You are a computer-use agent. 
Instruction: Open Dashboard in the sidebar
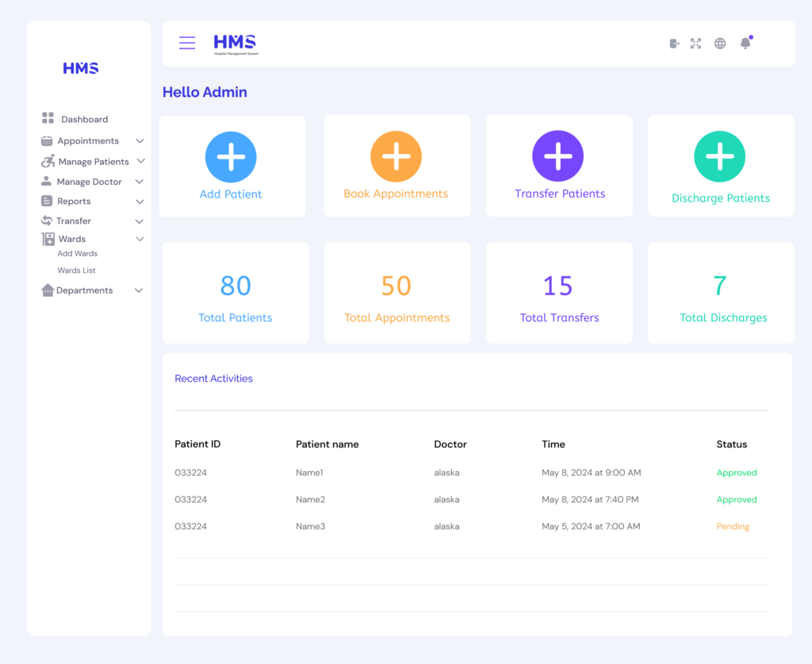(84, 119)
